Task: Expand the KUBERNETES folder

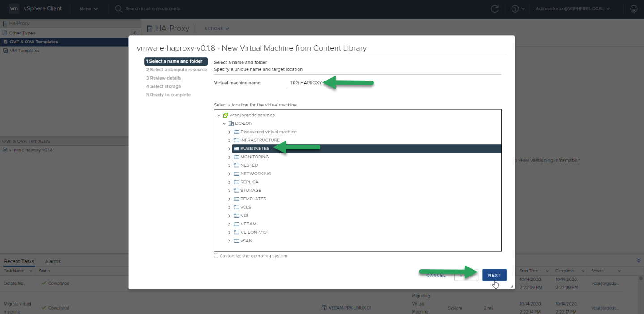Action: [230, 149]
